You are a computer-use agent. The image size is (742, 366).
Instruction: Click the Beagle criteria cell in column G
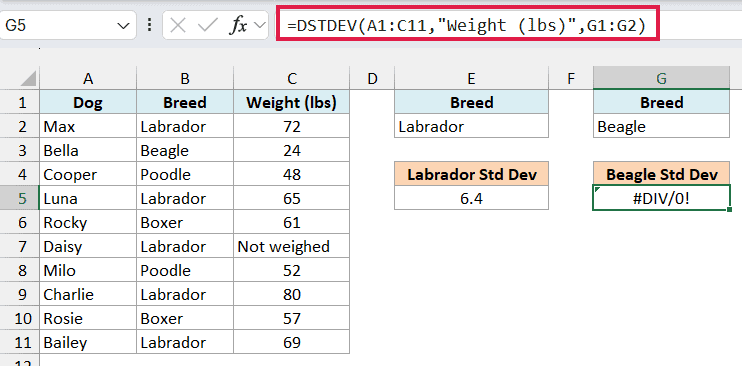click(x=661, y=126)
